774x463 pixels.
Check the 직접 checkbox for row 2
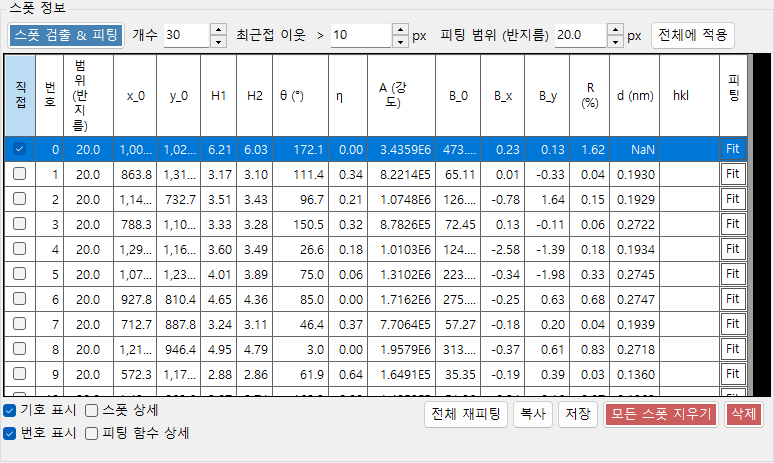click(x=19, y=198)
